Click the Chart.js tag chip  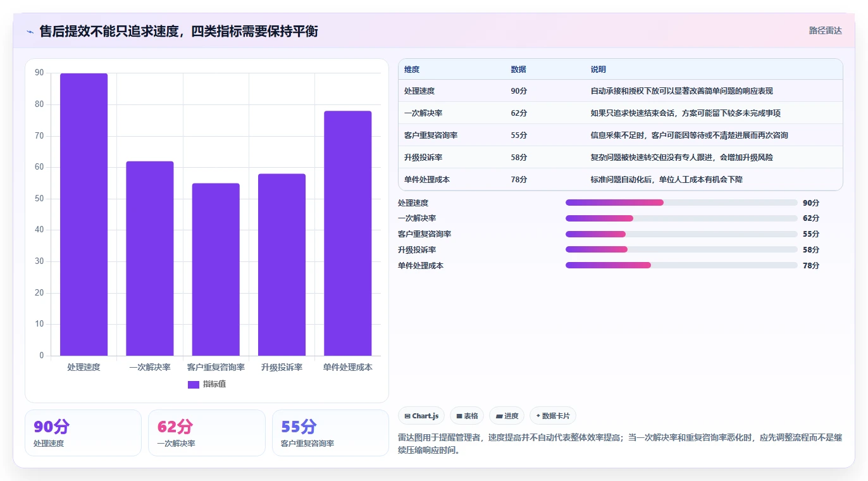pyautogui.click(x=421, y=416)
